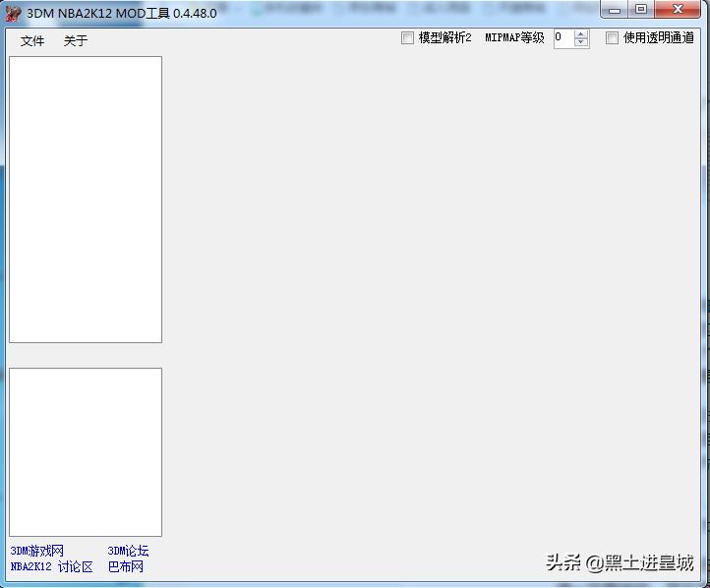Close the 3DM NBA2K12 MOD工具 window

tap(678, 10)
